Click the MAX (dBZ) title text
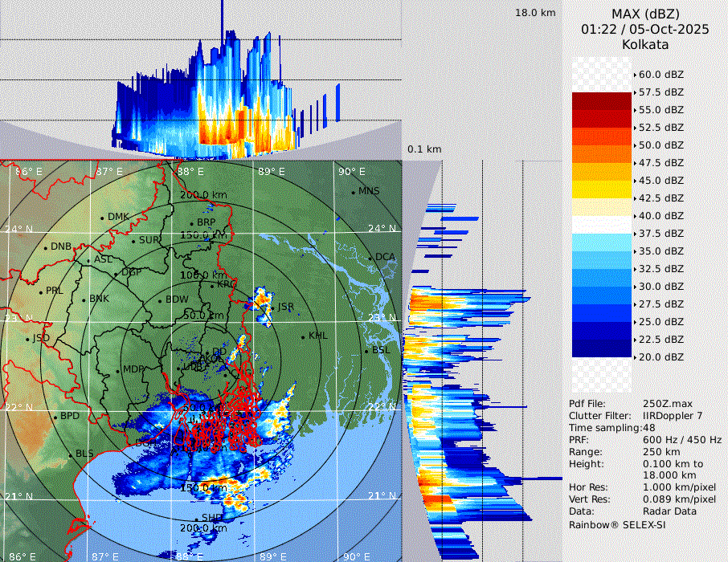This screenshot has width=728, height=562. pyautogui.click(x=645, y=14)
